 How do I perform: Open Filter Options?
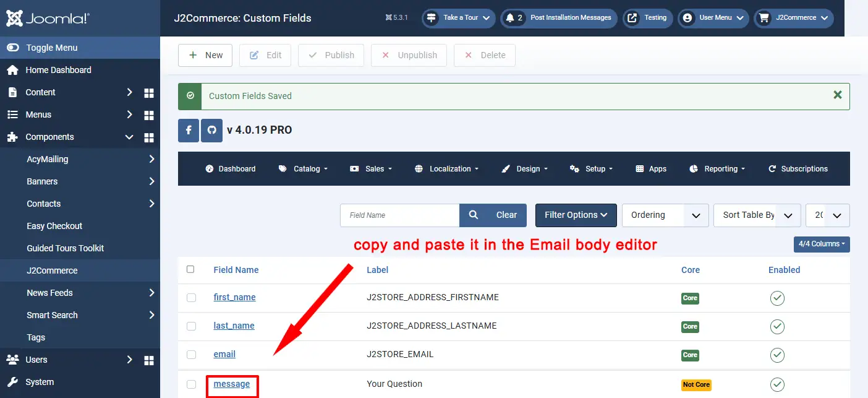576,215
